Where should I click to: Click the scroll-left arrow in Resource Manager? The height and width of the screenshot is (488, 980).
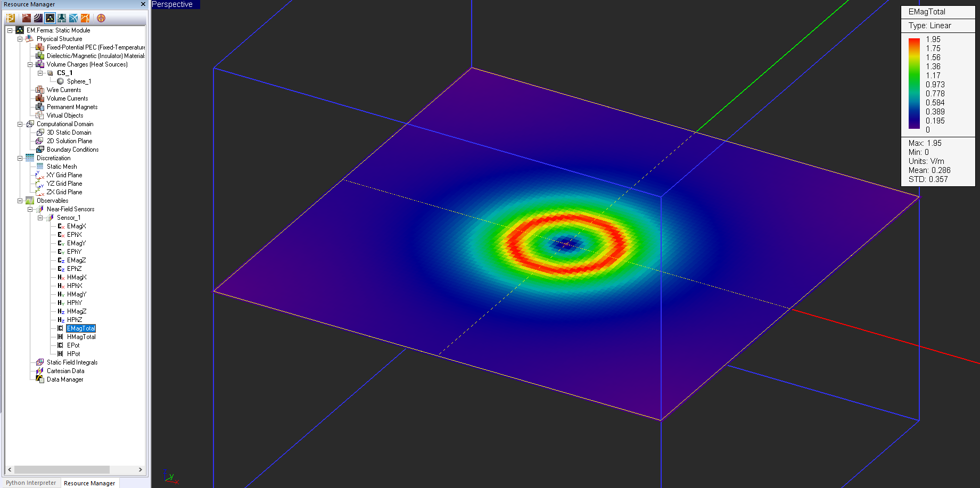pos(10,469)
